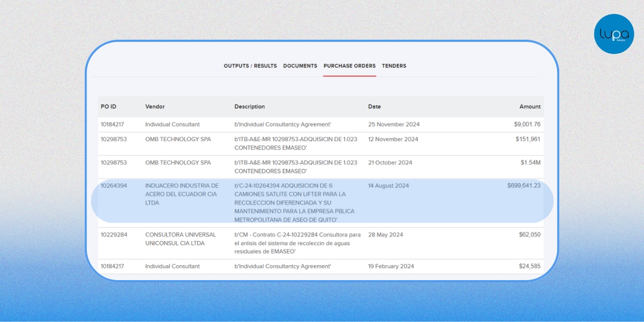Sort by the PO ID column header

[x=108, y=107]
